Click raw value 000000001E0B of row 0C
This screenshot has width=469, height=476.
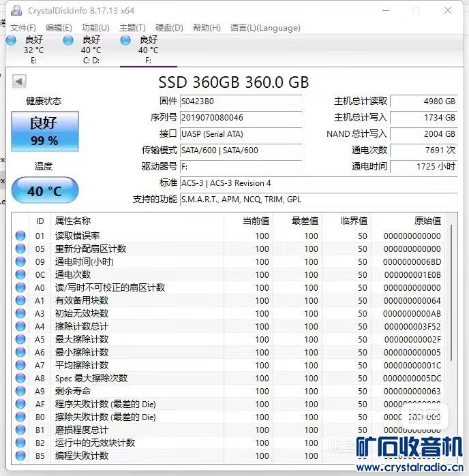[x=412, y=274]
